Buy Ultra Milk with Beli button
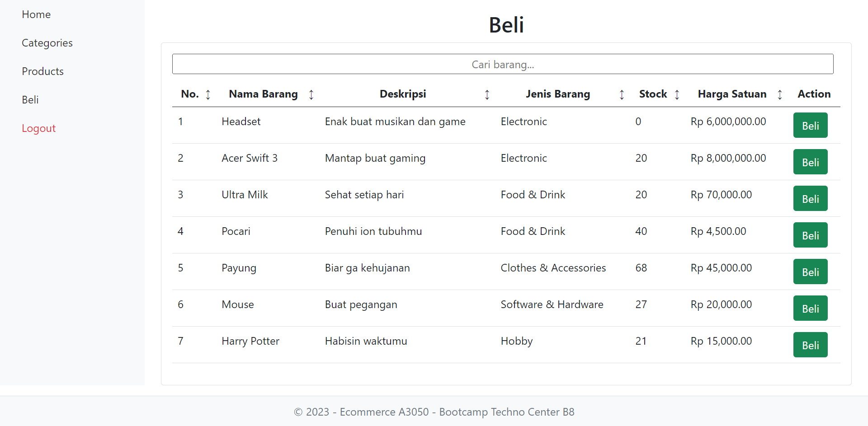This screenshot has height=426, width=868. [x=810, y=199]
